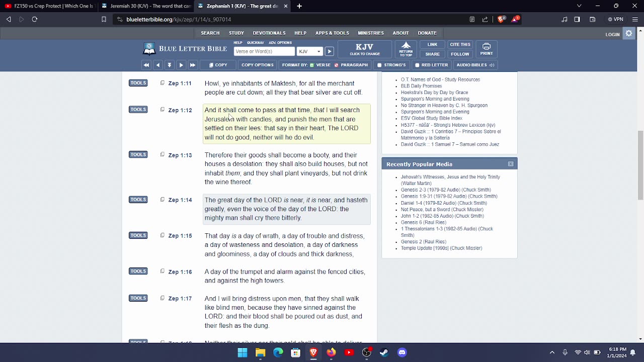Open Tools for Zep 1:16
This screenshot has height=362, width=644.
coord(138,271)
